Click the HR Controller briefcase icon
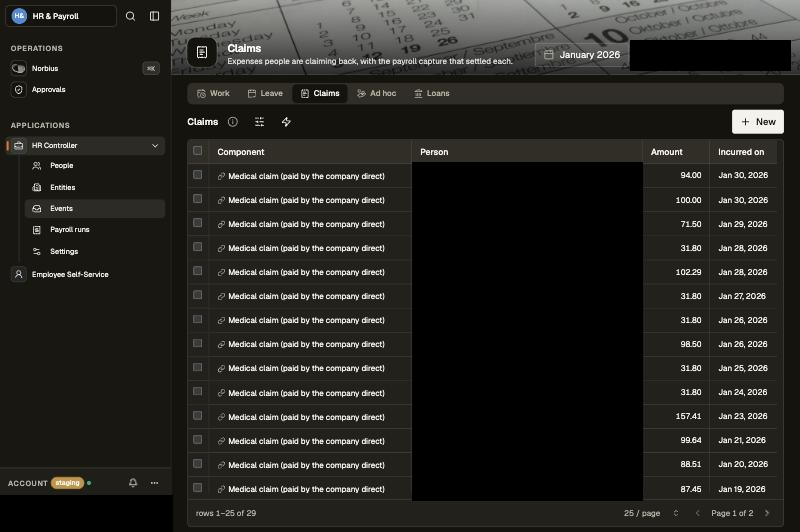 click(x=19, y=146)
